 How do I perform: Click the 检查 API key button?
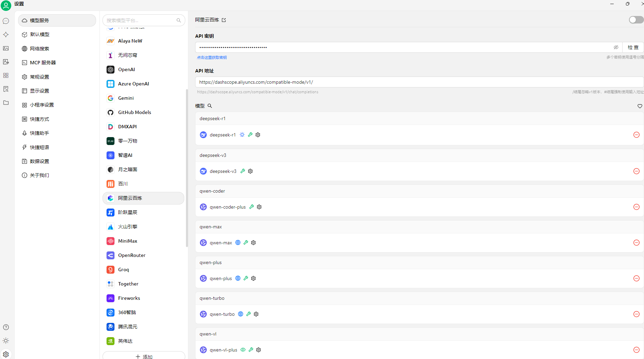coord(633,47)
